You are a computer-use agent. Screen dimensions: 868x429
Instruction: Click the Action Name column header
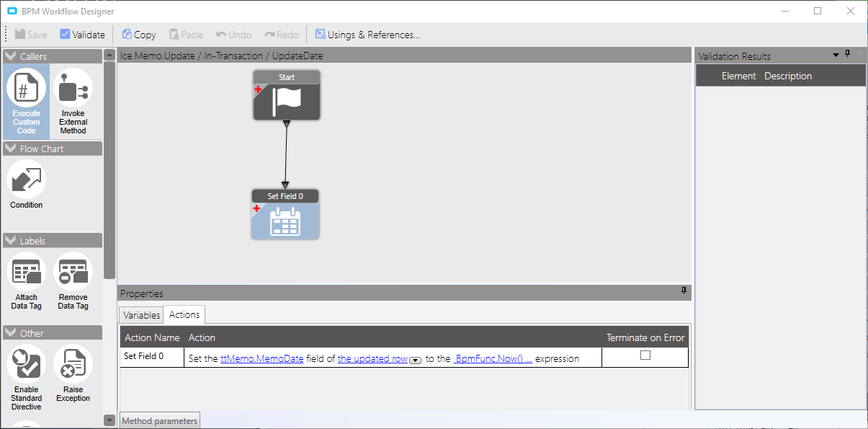[x=152, y=337]
